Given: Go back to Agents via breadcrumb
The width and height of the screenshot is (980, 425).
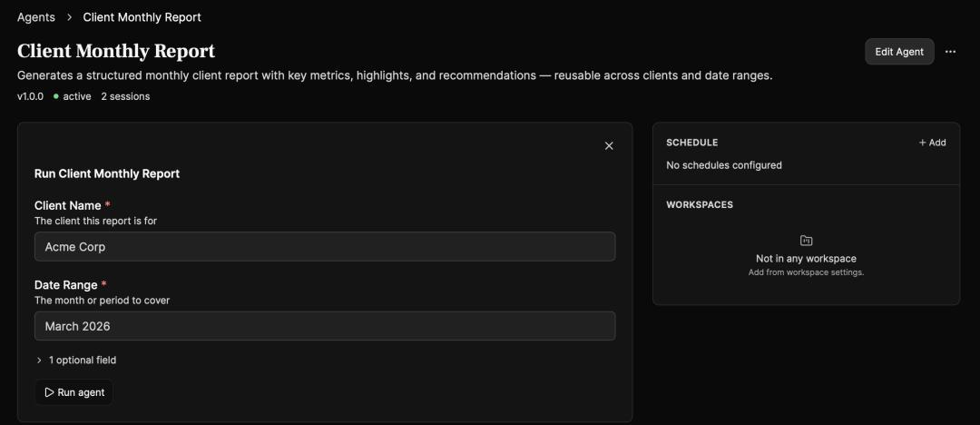Looking at the screenshot, I should [x=36, y=17].
